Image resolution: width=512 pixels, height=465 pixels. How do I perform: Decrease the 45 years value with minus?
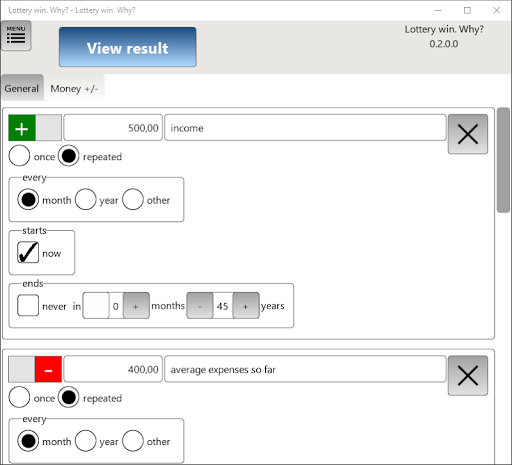[x=200, y=306]
